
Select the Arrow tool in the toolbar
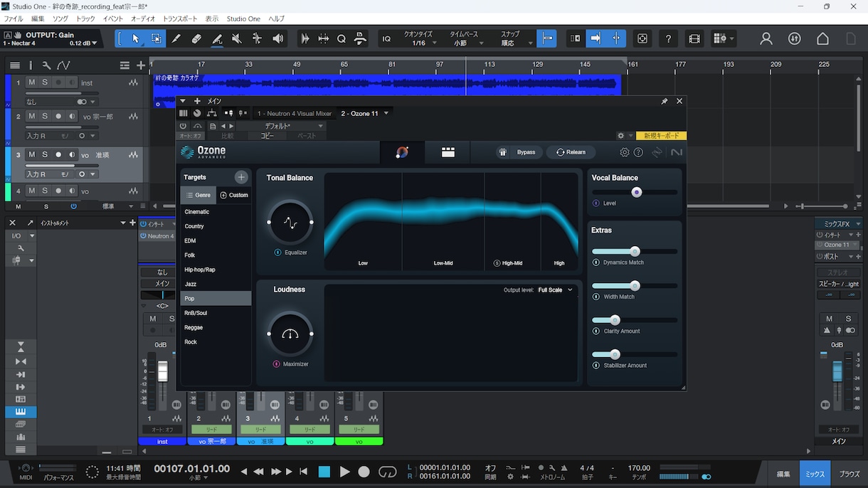(136, 38)
